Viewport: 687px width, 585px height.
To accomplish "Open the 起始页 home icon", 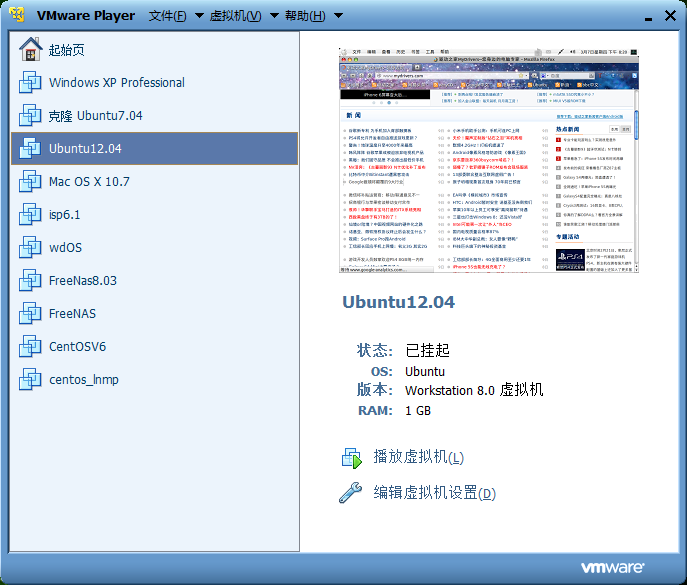I will (30, 49).
